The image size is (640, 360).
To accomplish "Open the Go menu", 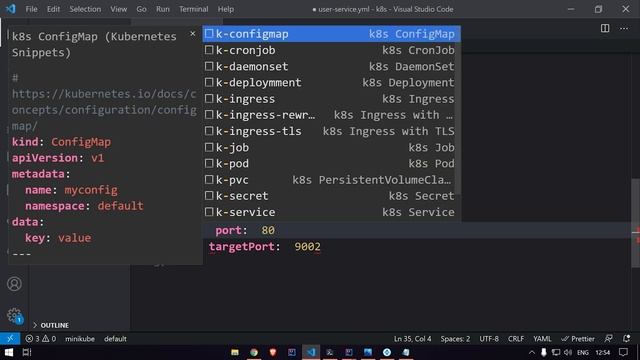I will pos(141,9).
